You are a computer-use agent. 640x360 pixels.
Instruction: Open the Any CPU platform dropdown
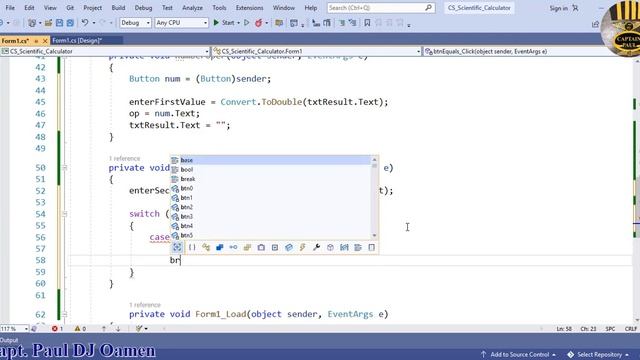tap(182, 23)
